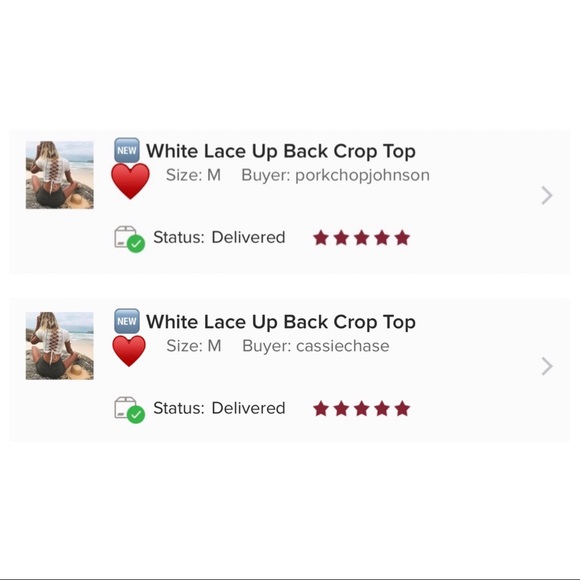Click the NEW badge on porkchopjohnson's order
The image size is (580, 580).
(x=127, y=150)
